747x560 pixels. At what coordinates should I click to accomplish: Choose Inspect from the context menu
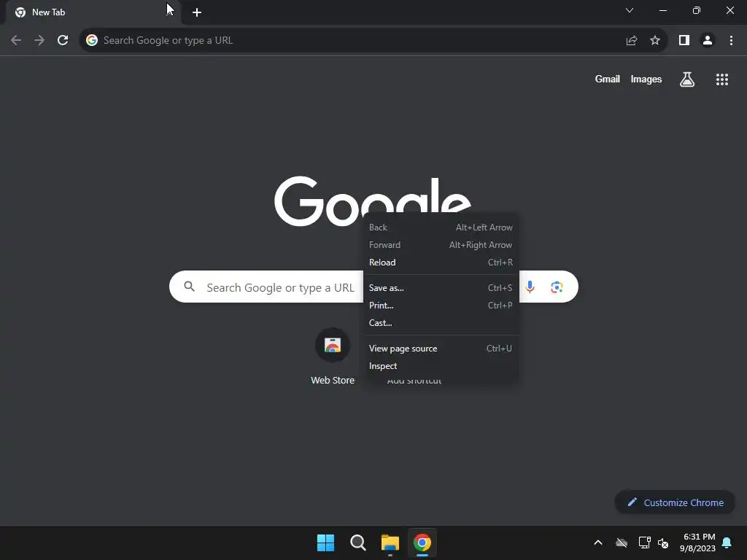(441, 366)
